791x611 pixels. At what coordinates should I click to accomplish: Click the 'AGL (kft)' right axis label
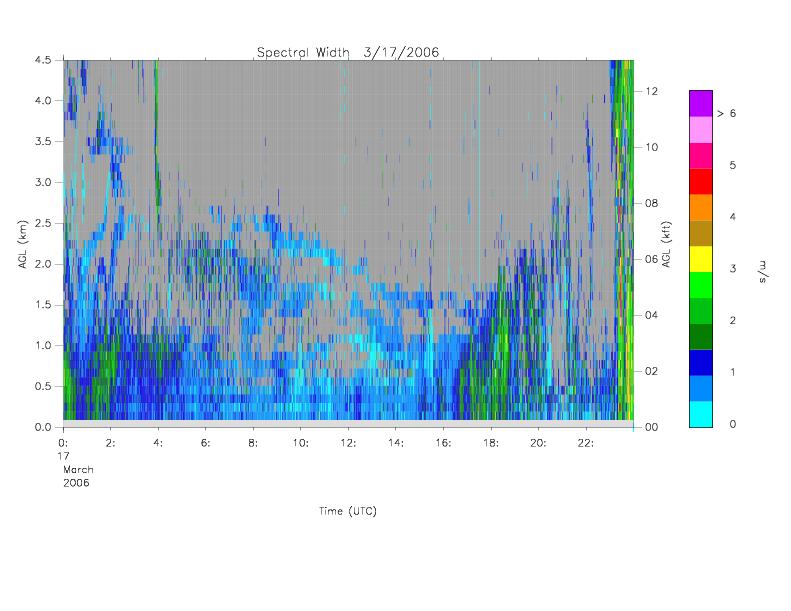[x=666, y=244]
